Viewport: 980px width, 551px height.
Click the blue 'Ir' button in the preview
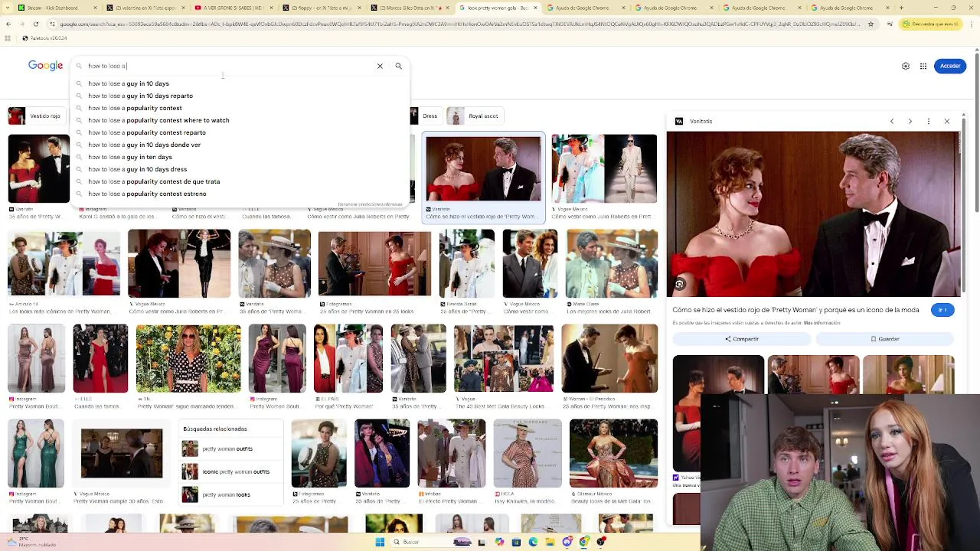coord(942,310)
